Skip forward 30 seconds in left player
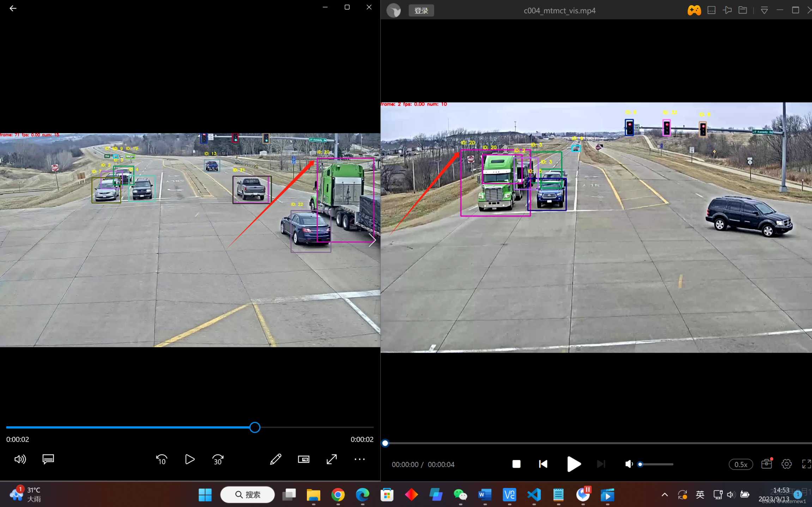 tap(218, 459)
